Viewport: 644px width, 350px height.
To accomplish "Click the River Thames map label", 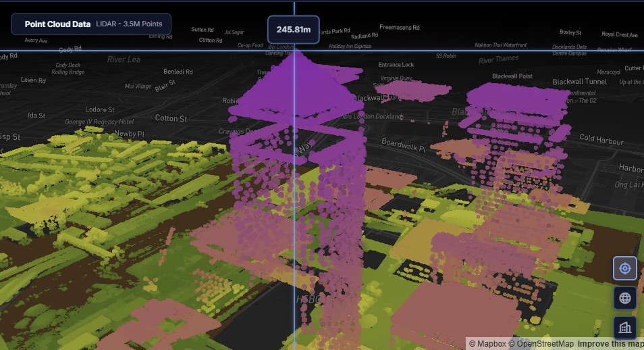I will pos(498,59).
